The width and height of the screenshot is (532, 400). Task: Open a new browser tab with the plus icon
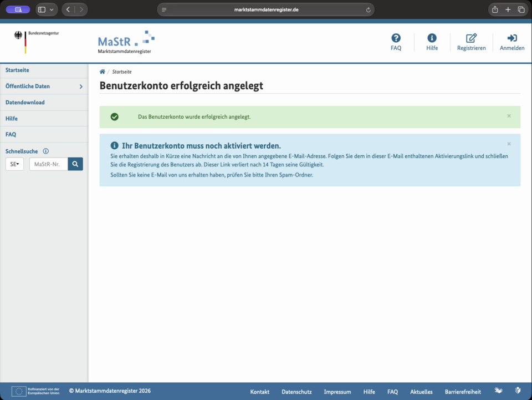pos(508,9)
